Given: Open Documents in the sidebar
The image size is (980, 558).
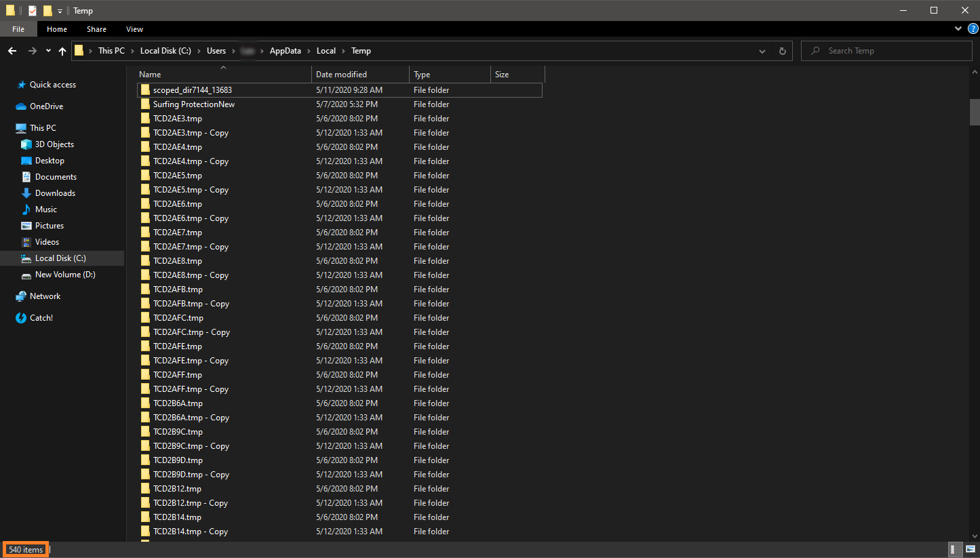Looking at the screenshot, I should (x=56, y=177).
